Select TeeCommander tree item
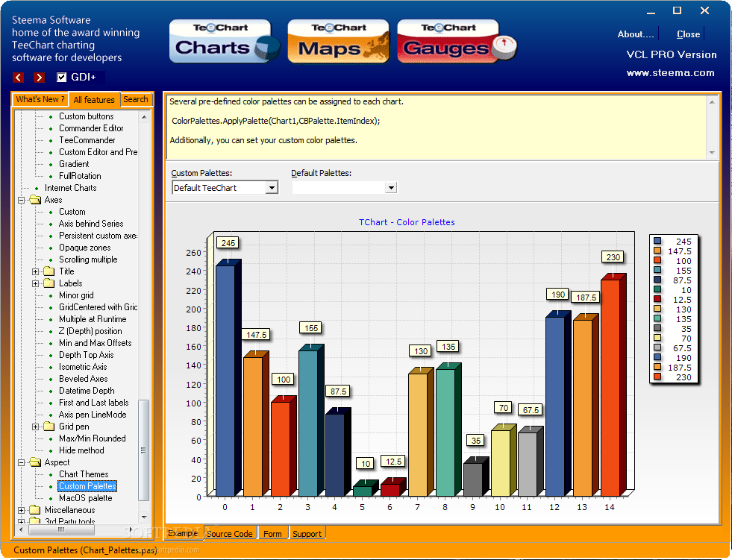 click(87, 140)
